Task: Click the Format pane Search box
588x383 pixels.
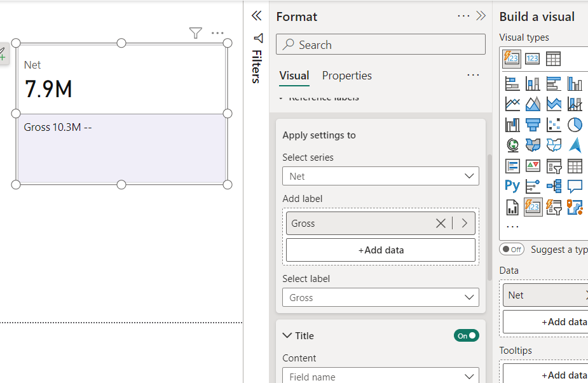Action: click(381, 44)
